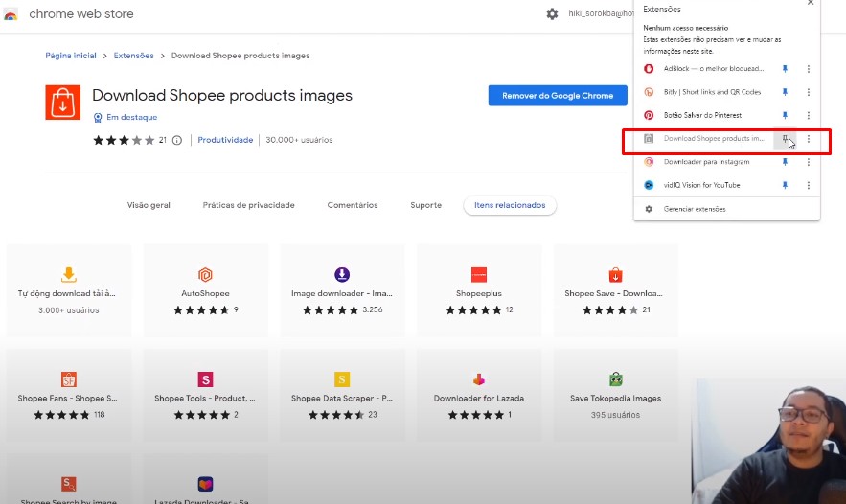Unpin Downloader para Instagram
The height and width of the screenshot is (504, 846).
click(x=785, y=162)
